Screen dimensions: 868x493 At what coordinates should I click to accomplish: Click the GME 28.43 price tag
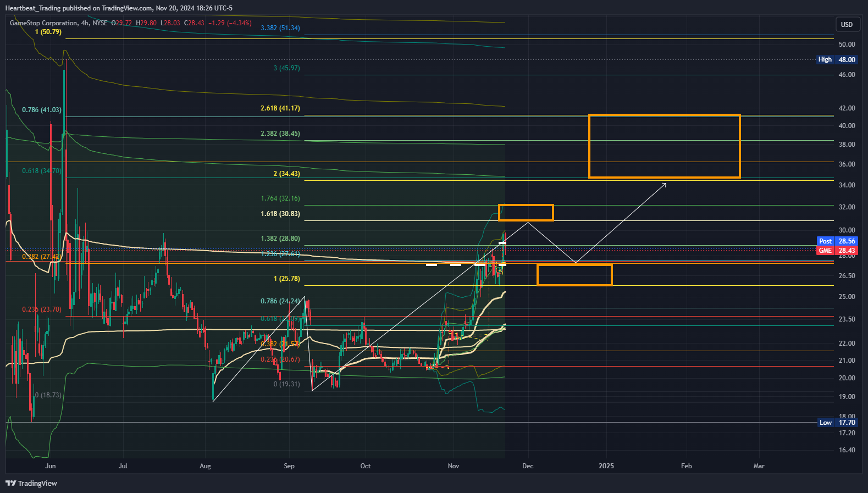point(836,251)
